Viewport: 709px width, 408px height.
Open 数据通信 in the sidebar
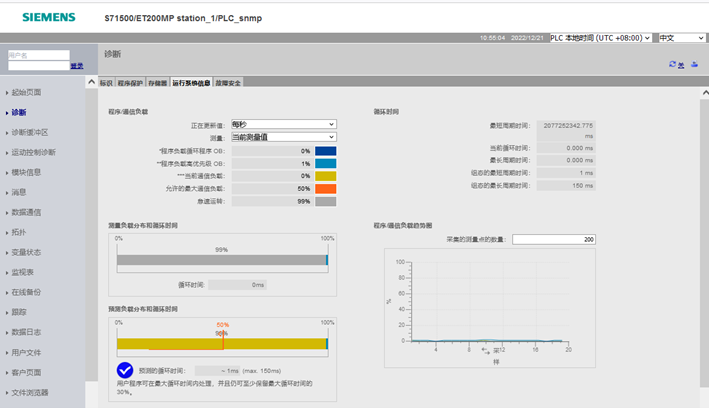26,212
